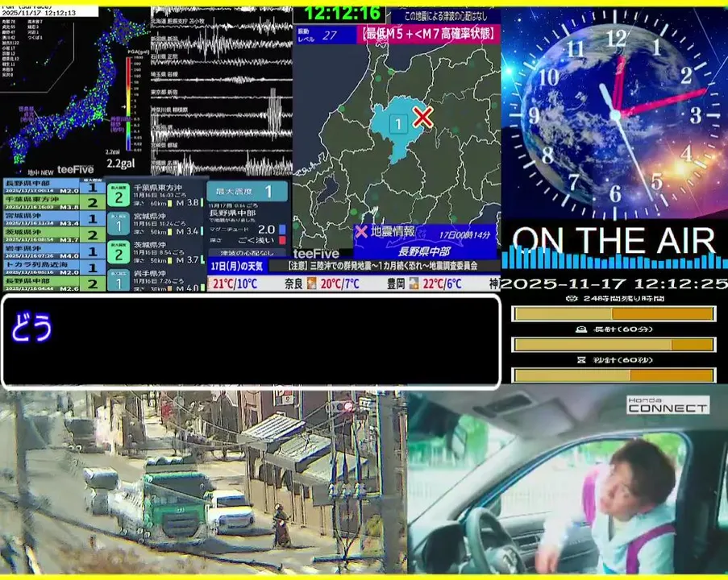Click intensity 2 badge for 千葉県東方沖 16:03

click(x=119, y=197)
